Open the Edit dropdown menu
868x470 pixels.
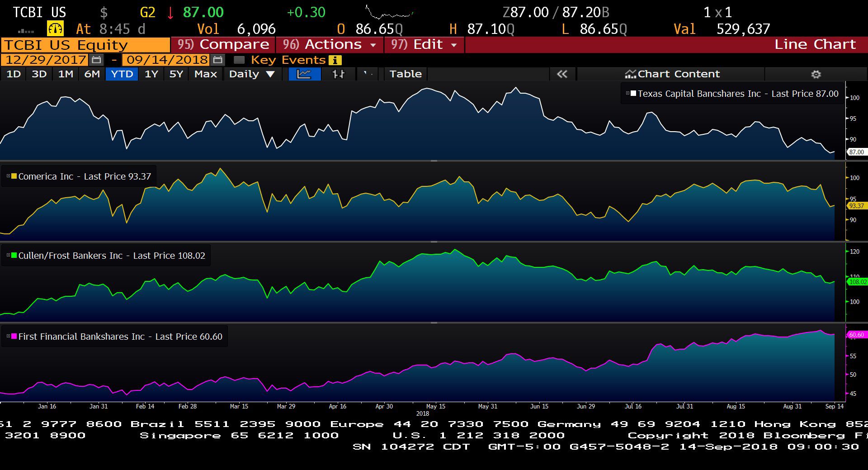[x=424, y=44]
